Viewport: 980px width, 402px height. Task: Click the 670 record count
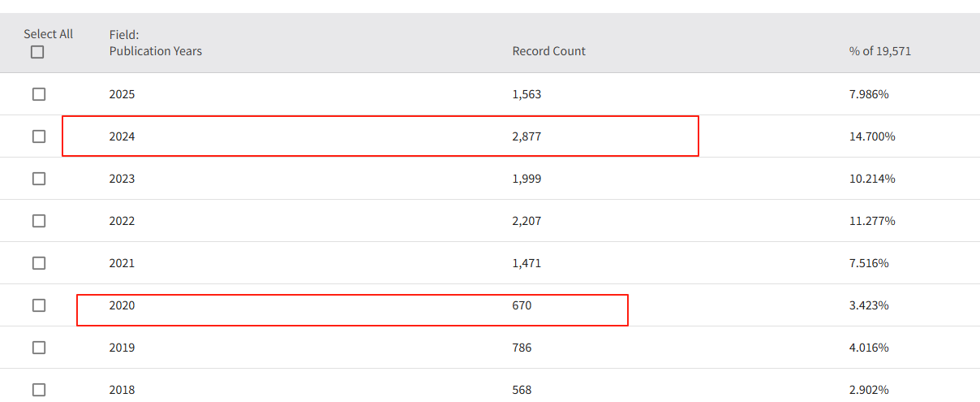coord(522,305)
